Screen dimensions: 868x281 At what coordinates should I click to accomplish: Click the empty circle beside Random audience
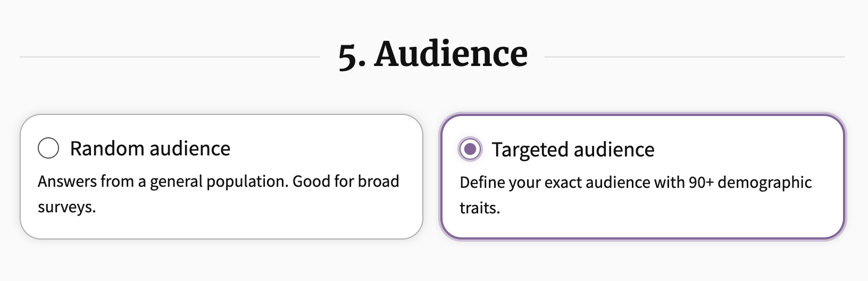click(48, 148)
